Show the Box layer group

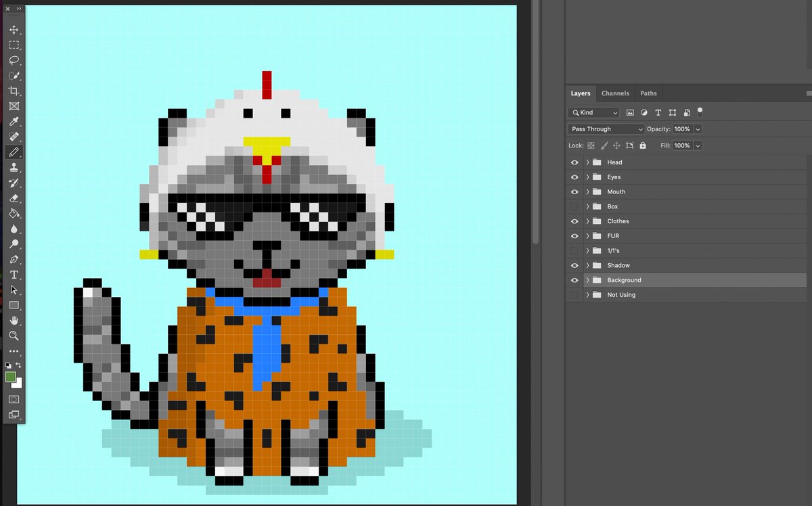point(574,206)
